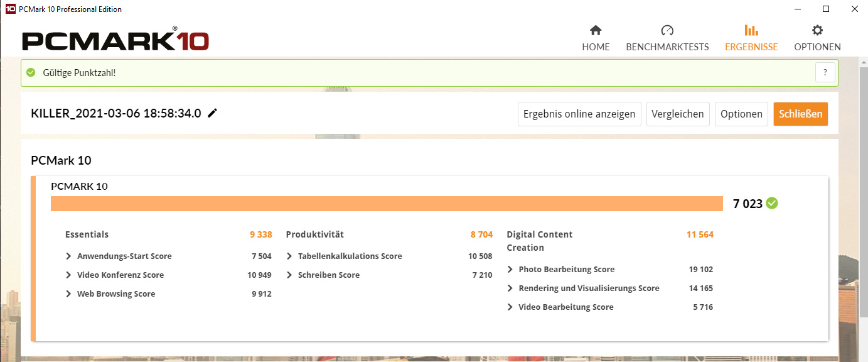Open Optionen gear icon in top navigation
868x362 pixels.
817,30
